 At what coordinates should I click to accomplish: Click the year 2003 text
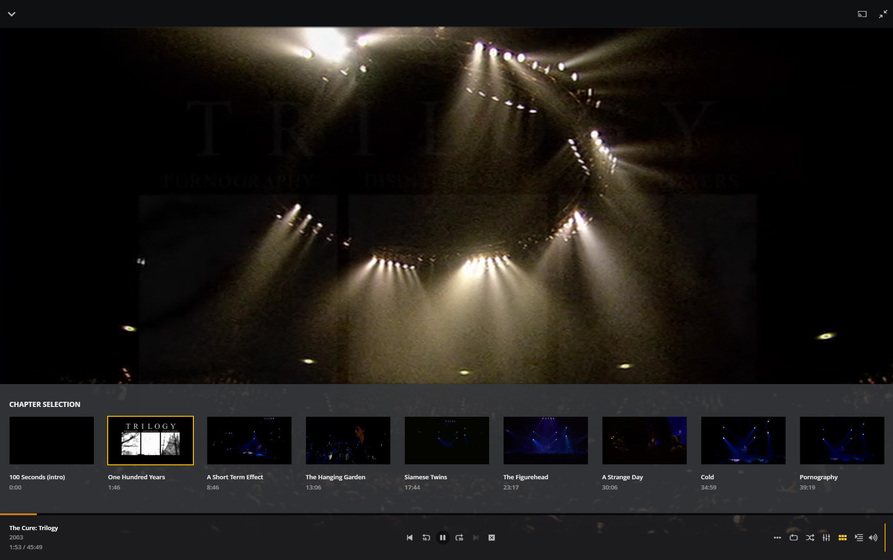coord(16,537)
